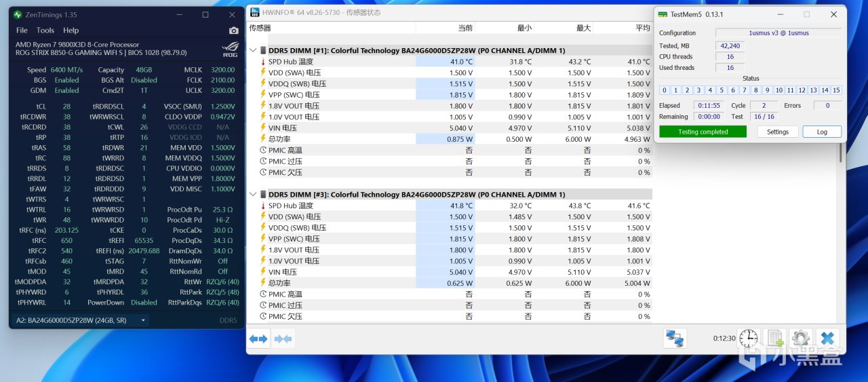This screenshot has height=382, width=868.
Task: Select DIMM #3 VIN 电压 row label
Action: click(282, 272)
